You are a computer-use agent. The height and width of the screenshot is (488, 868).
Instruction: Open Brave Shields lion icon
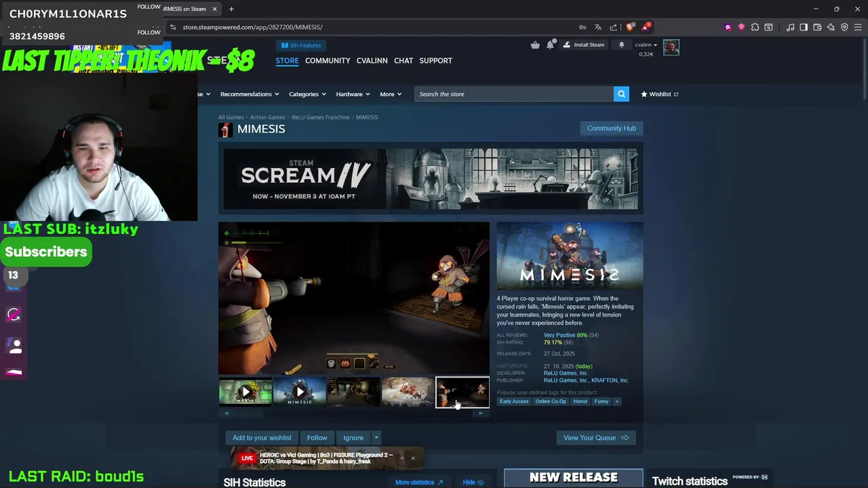click(x=630, y=27)
